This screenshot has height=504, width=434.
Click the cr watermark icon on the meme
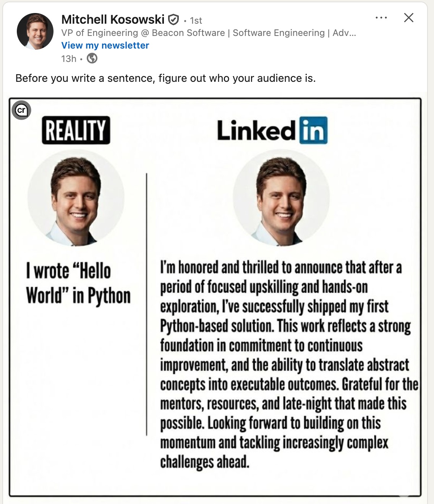(x=22, y=110)
